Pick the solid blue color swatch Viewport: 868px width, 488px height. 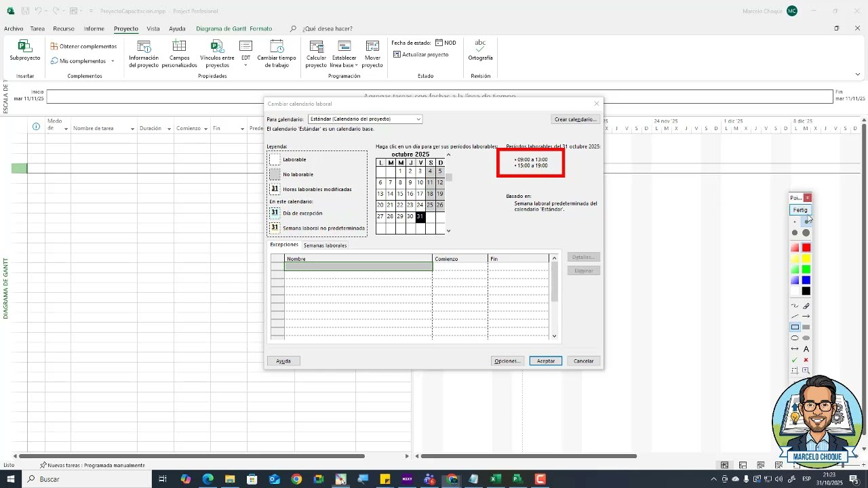[806, 281]
